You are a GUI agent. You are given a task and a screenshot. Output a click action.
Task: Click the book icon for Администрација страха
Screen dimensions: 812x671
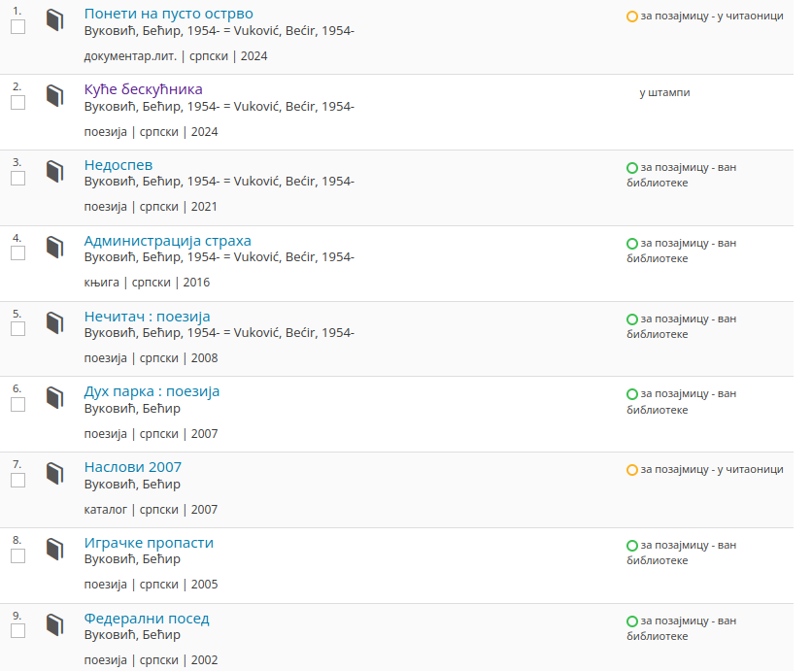coord(54,248)
